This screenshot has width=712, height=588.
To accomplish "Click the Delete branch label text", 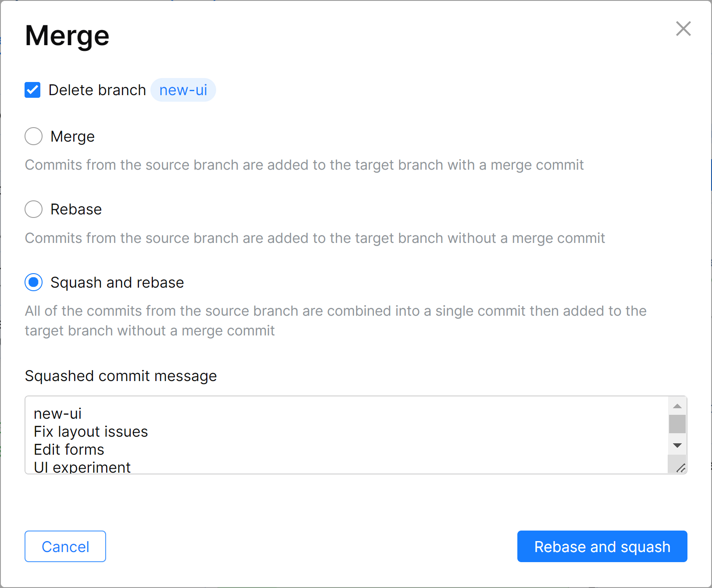I will click(x=97, y=90).
